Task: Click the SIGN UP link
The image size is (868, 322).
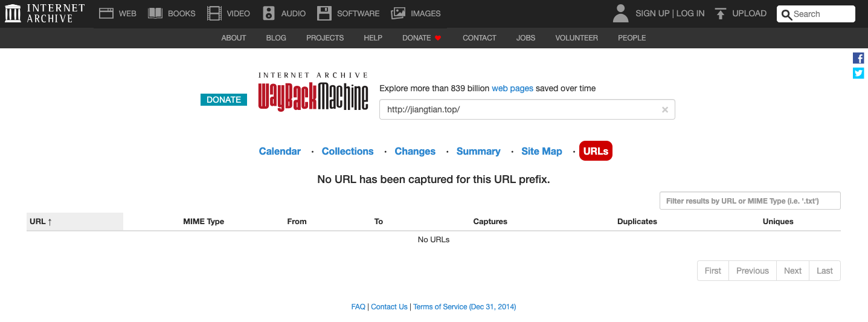Action: point(652,13)
